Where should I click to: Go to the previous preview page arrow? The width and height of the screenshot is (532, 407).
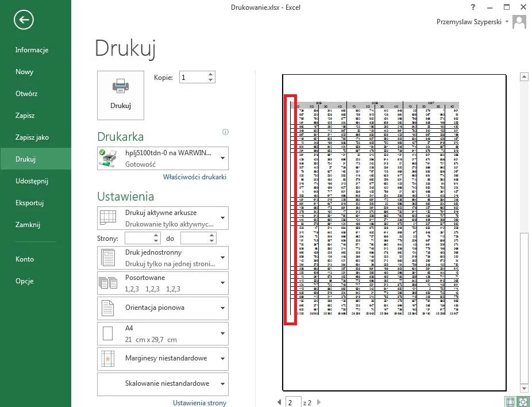click(280, 402)
